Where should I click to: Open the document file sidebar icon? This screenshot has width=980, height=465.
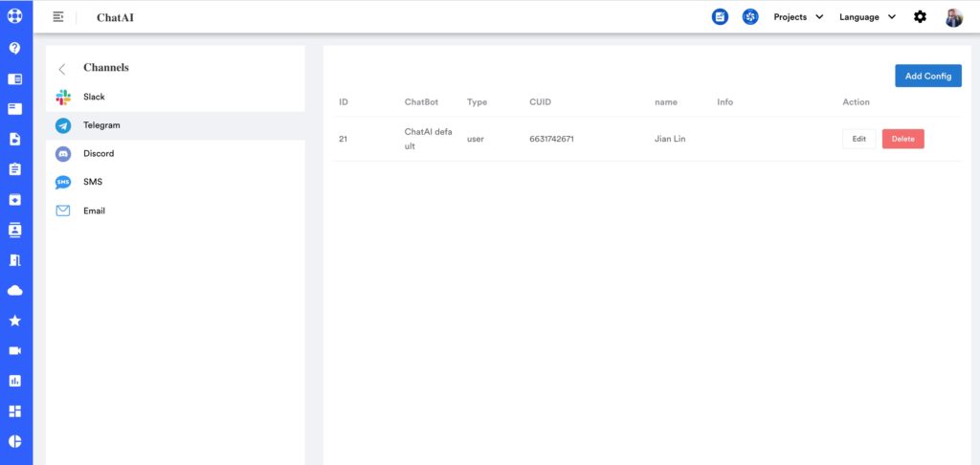click(x=15, y=139)
